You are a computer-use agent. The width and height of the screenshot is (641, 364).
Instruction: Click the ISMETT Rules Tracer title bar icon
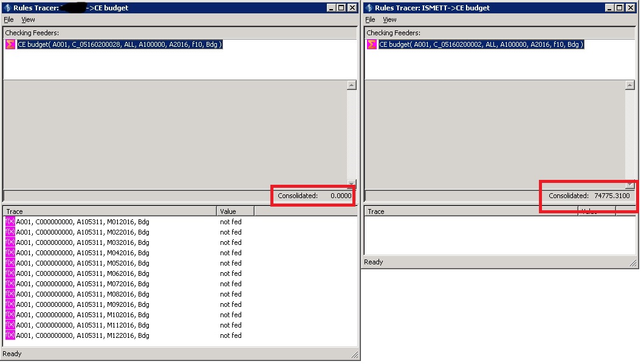[x=369, y=8]
